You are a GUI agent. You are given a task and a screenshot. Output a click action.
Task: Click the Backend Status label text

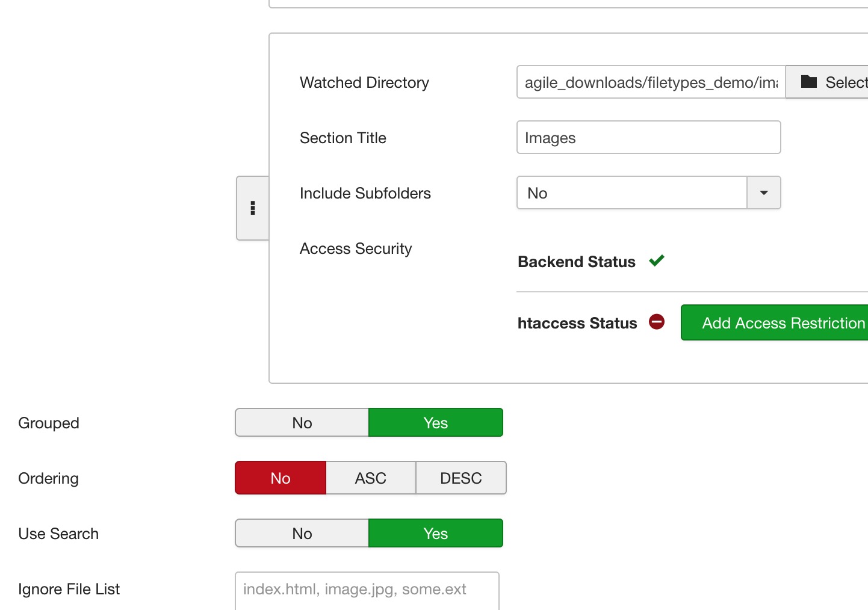(x=577, y=262)
